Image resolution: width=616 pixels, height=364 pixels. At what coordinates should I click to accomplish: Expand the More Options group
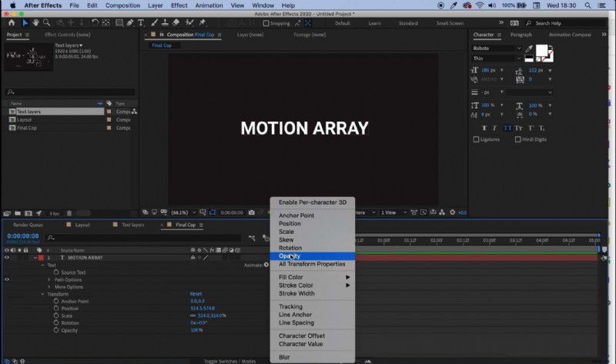(49, 287)
